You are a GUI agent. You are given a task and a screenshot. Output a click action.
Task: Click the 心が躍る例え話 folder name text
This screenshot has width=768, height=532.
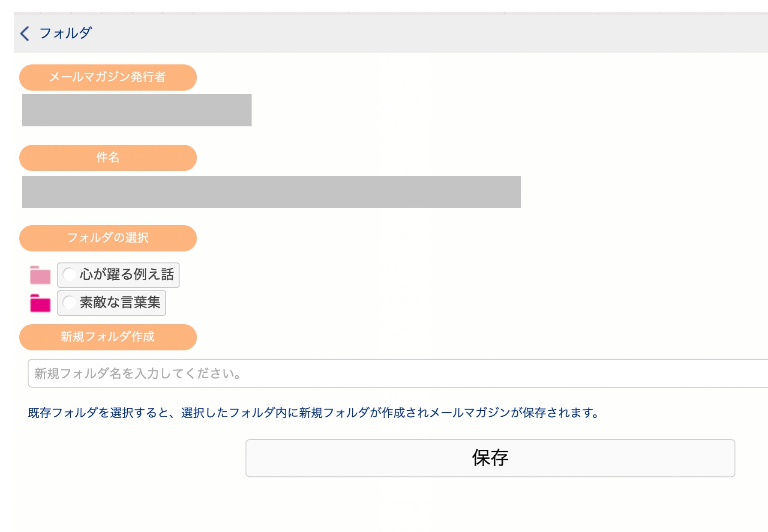(x=127, y=275)
